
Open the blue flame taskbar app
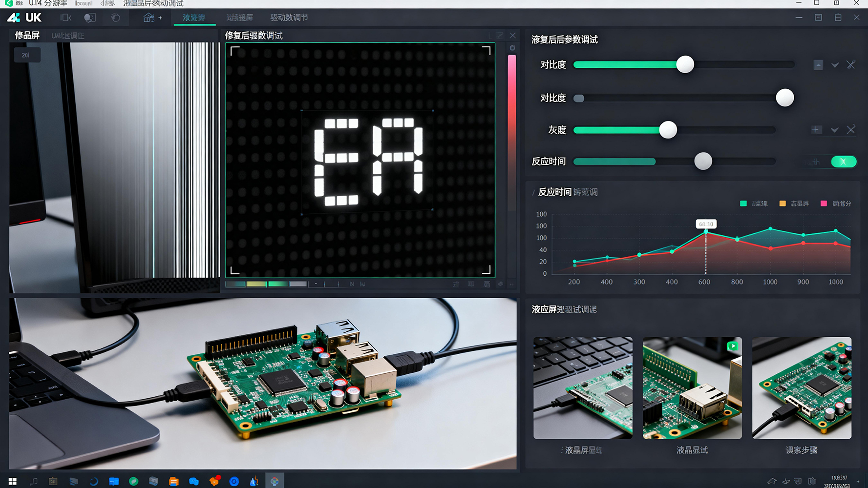tap(254, 481)
